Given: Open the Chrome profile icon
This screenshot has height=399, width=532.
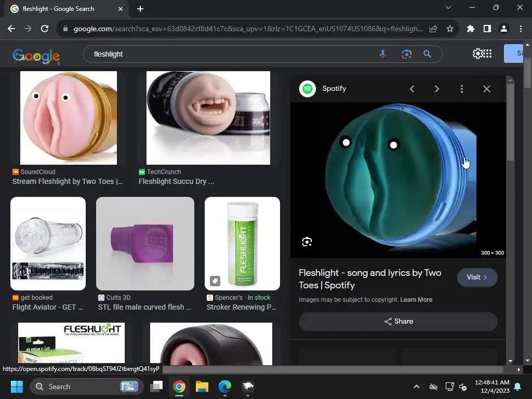Looking at the screenshot, I should pos(504,29).
